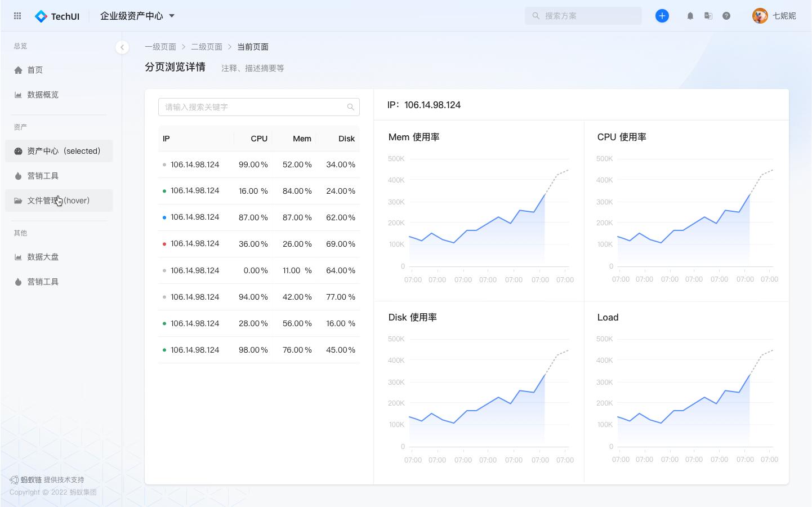This screenshot has width=812, height=507.
Task: Open 数据大盘 in the sidebar
Action: click(59, 257)
